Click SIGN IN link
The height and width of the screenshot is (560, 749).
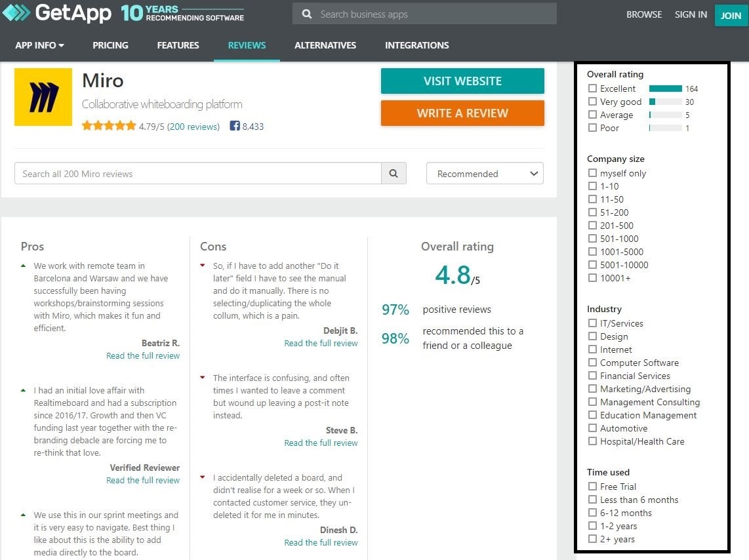pyautogui.click(x=691, y=15)
